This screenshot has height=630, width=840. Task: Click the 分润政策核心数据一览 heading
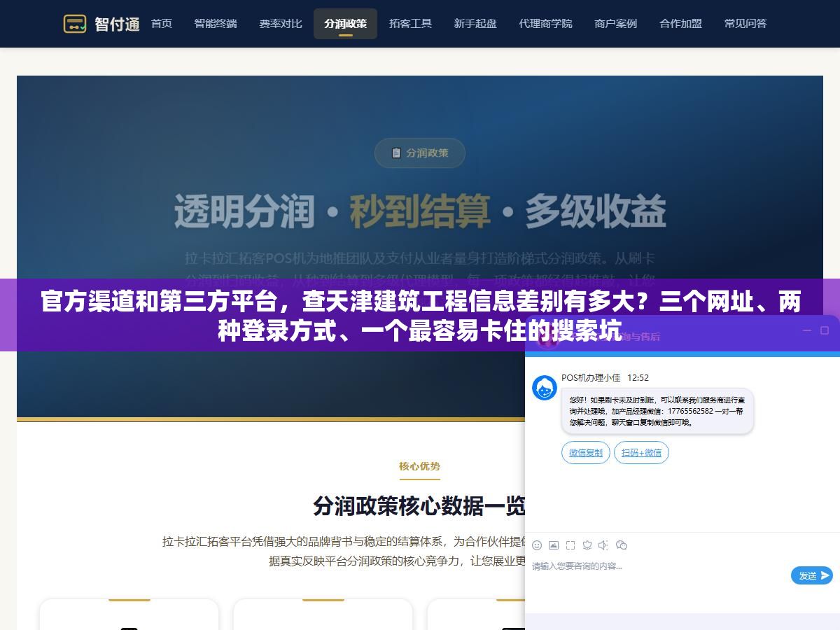[x=419, y=506]
